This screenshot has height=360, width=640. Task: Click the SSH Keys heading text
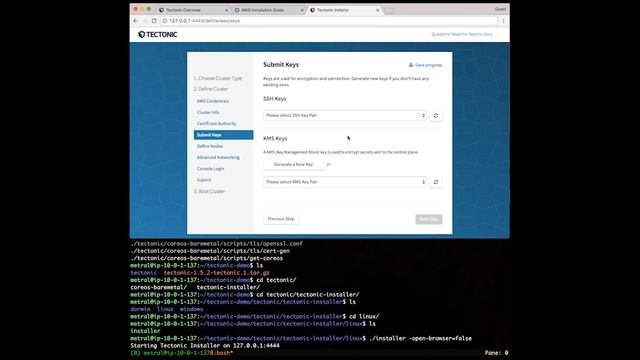click(275, 99)
